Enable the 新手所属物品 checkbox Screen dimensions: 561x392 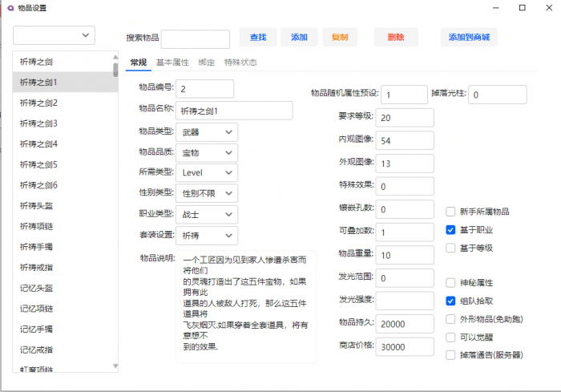coord(451,212)
